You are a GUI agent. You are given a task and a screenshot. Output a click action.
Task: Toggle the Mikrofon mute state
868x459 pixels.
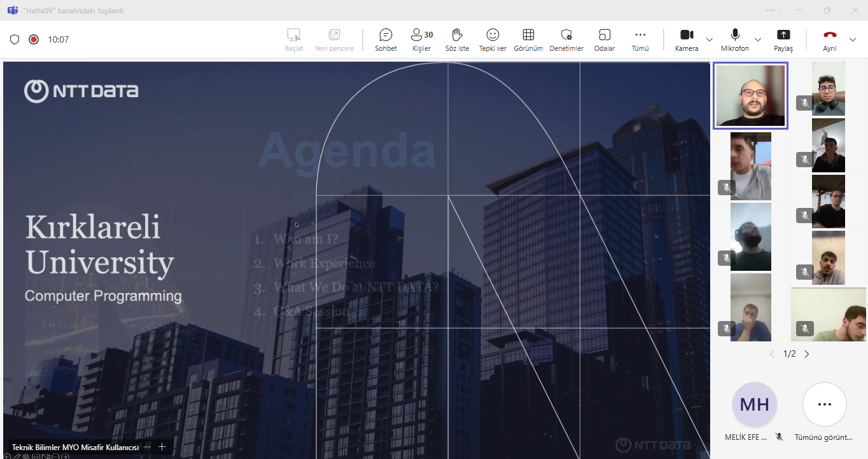[x=734, y=39]
